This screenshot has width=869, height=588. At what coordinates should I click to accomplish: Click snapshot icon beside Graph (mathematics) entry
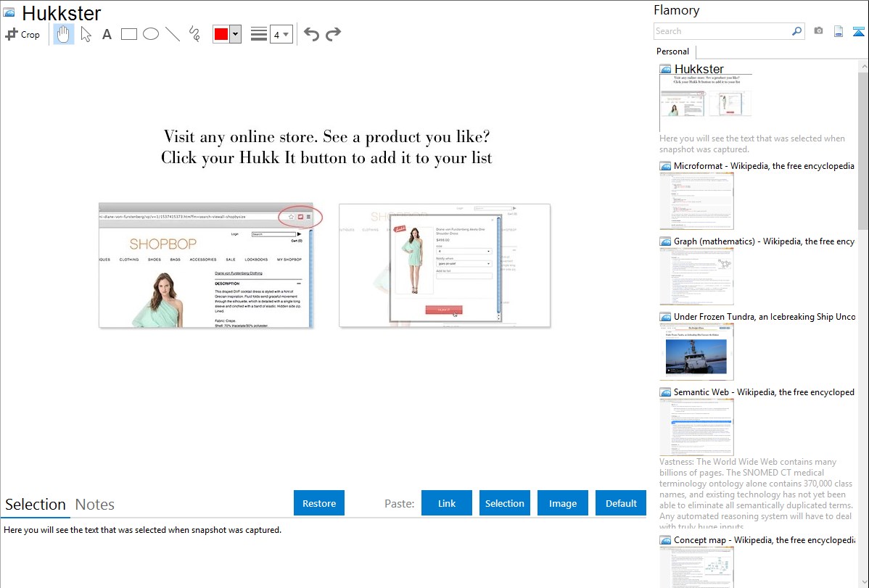point(665,241)
